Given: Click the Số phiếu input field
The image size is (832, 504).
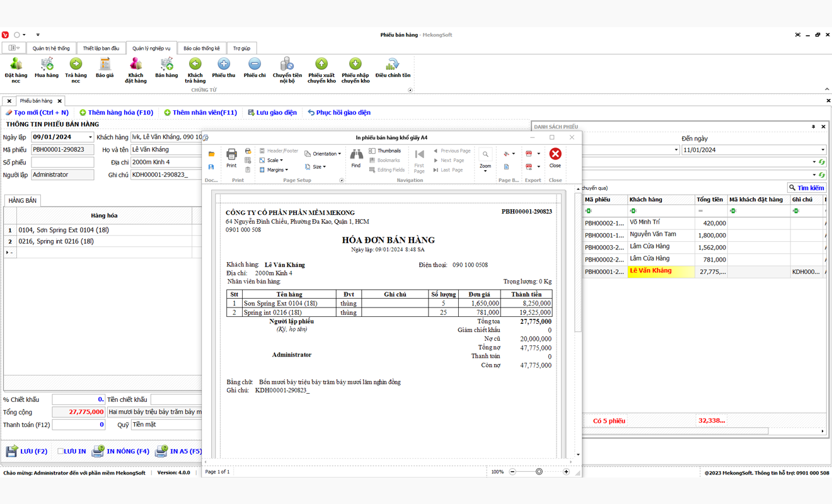Looking at the screenshot, I should [62, 163].
